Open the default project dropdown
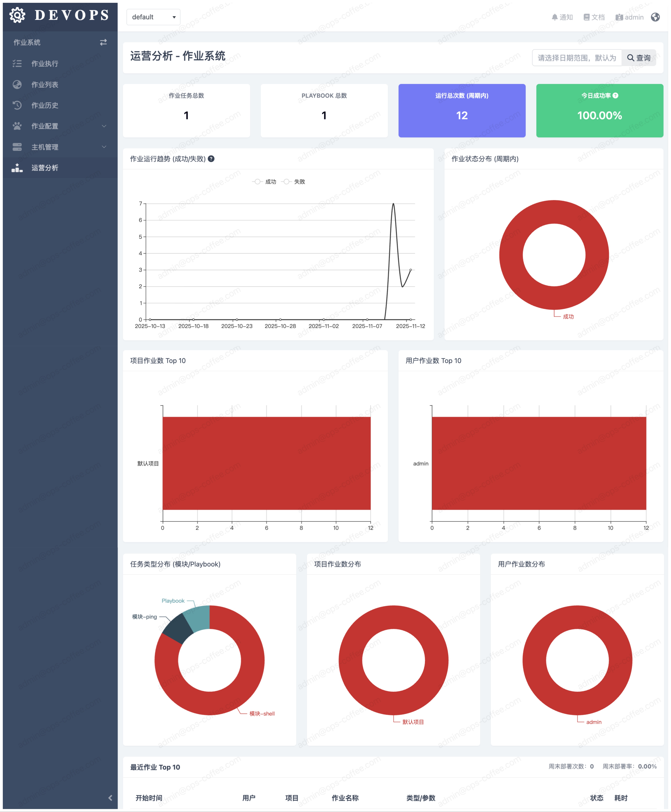This screenshot has width=671, height=812. click(x=153, y=17)
